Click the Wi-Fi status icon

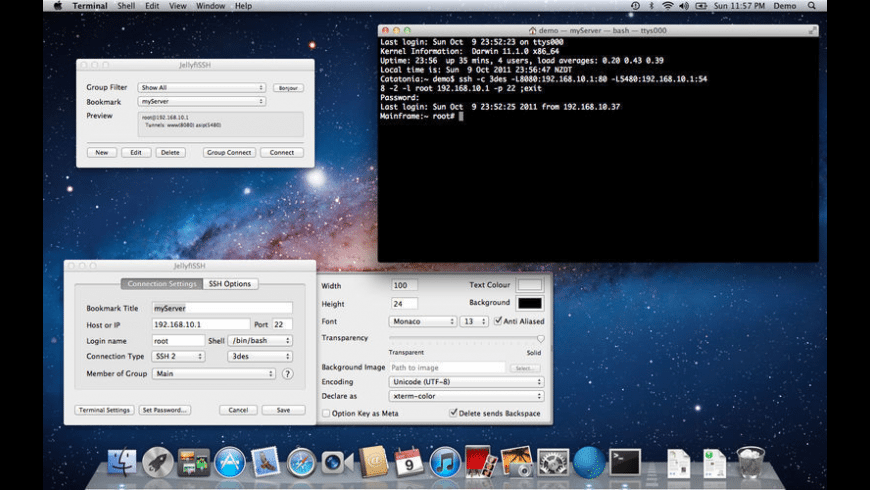668,6
